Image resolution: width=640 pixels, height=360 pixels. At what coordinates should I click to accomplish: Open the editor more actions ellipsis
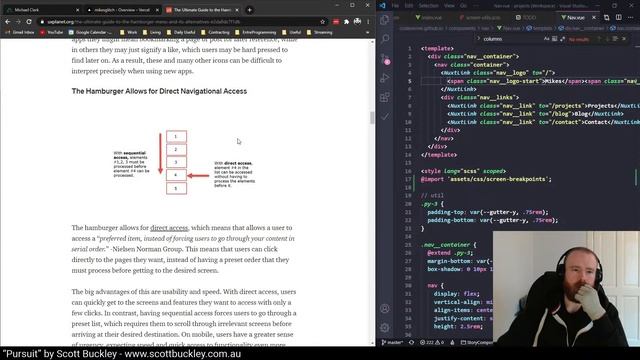[631, 18]
